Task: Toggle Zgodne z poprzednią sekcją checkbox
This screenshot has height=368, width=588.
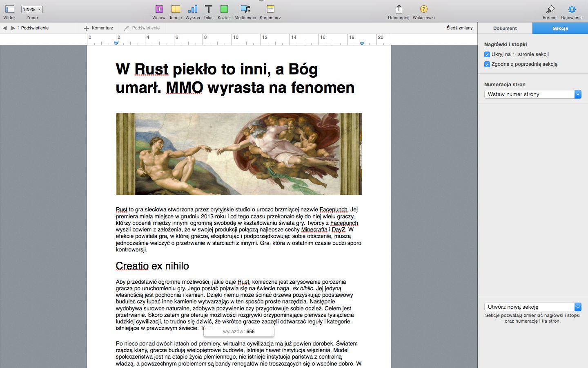Action: pyautogui.click(x=487, y=64)
